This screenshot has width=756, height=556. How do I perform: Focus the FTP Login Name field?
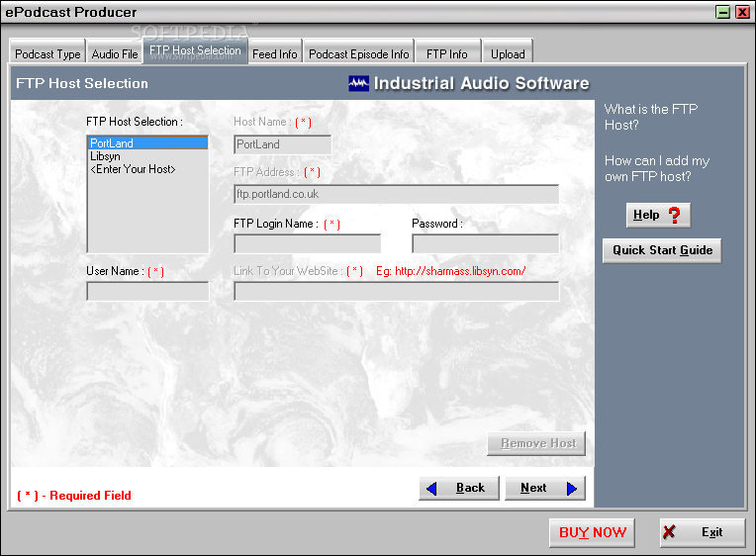308,243
